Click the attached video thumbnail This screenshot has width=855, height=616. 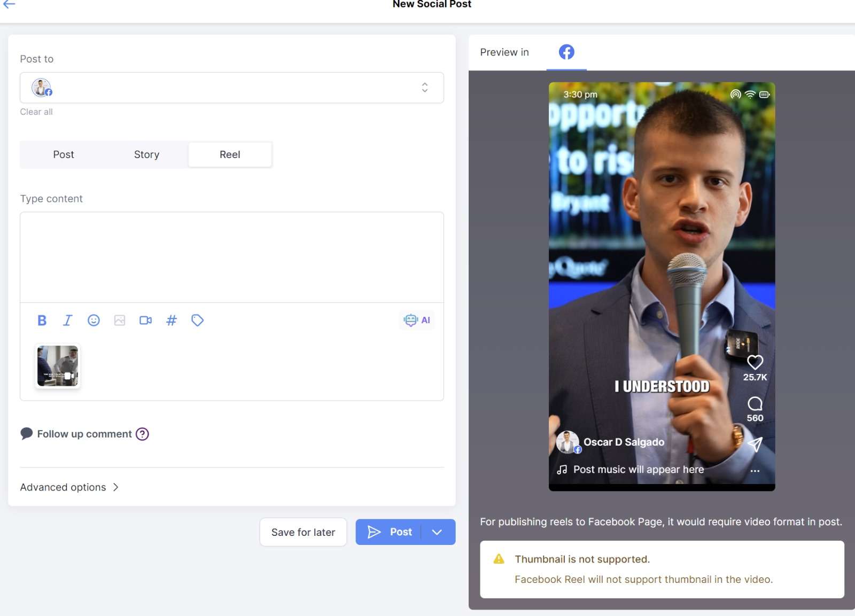click(58, 366)
